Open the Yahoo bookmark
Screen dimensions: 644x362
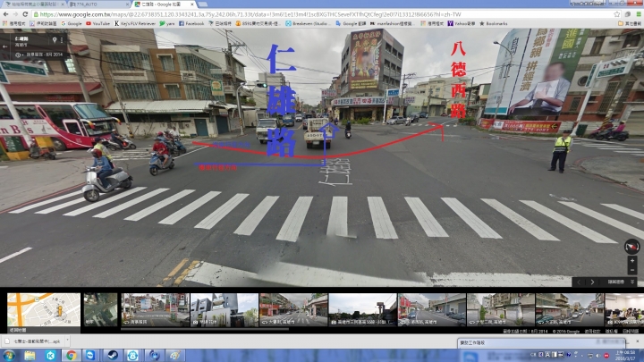(462, 23)
